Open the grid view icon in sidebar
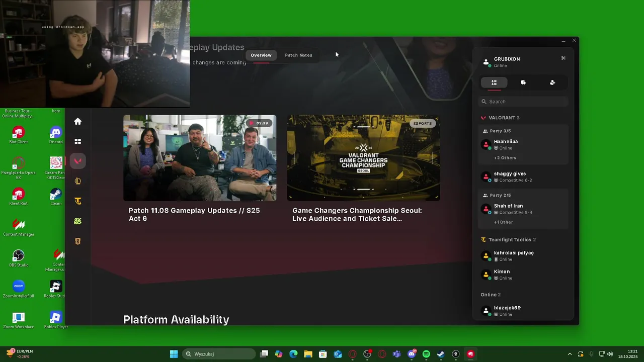 coord(77,142)
